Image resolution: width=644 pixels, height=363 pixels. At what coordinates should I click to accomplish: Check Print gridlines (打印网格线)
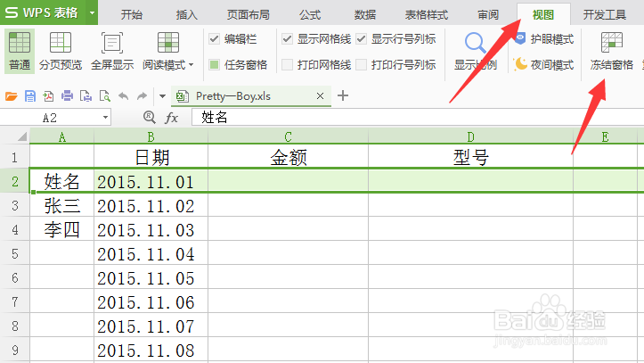(x=287, y=64)
